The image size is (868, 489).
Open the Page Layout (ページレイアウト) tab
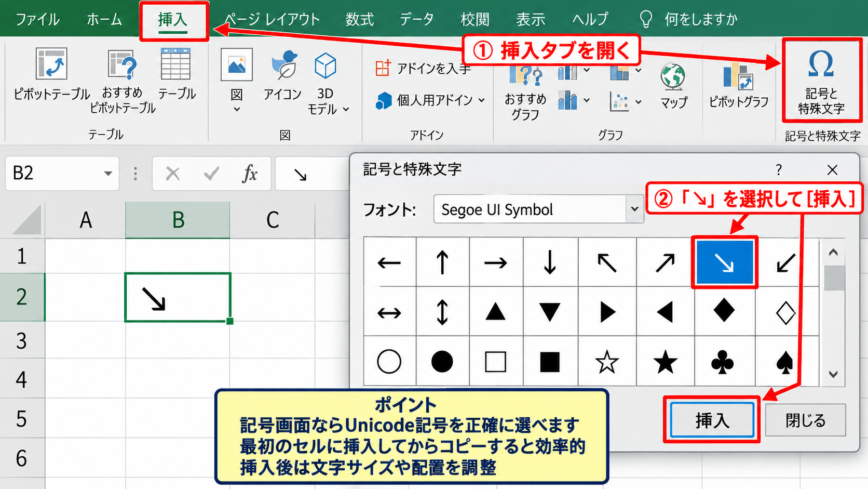click(273, 19)
